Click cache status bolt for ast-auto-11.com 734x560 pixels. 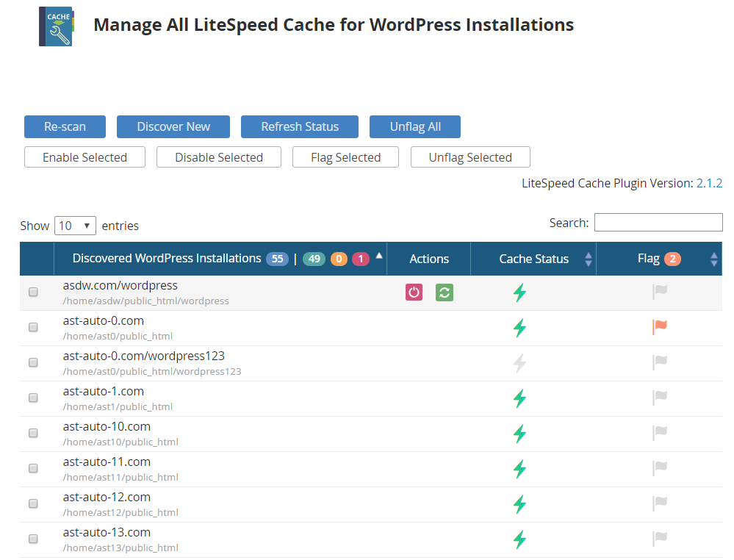(x=519, y=469)
